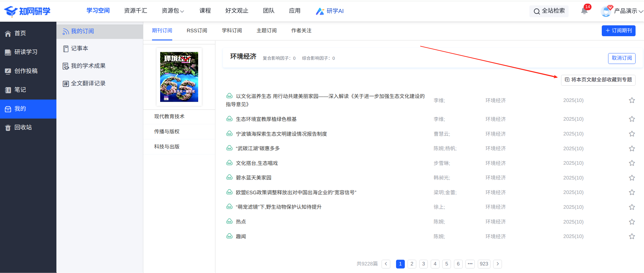The width and height of the screenshot is (644, 273).
Task: Open 回收站 trash in sidebar
Action: click(x=23, y=127)
